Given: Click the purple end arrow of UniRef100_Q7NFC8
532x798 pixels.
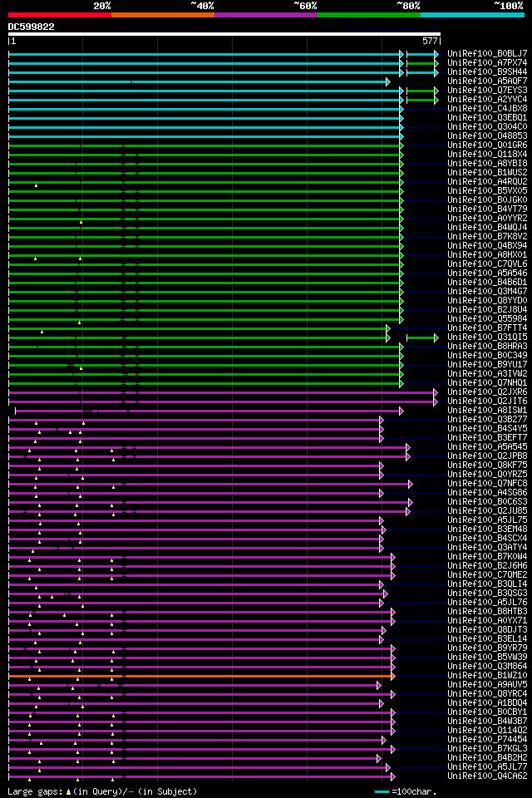Looking at the screenshot, I should tap(411, 485).
